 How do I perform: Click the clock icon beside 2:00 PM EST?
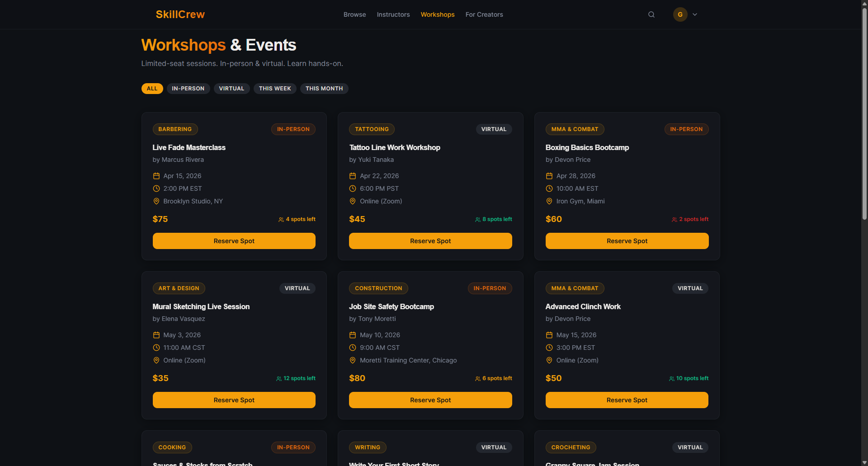coord(156,188)
